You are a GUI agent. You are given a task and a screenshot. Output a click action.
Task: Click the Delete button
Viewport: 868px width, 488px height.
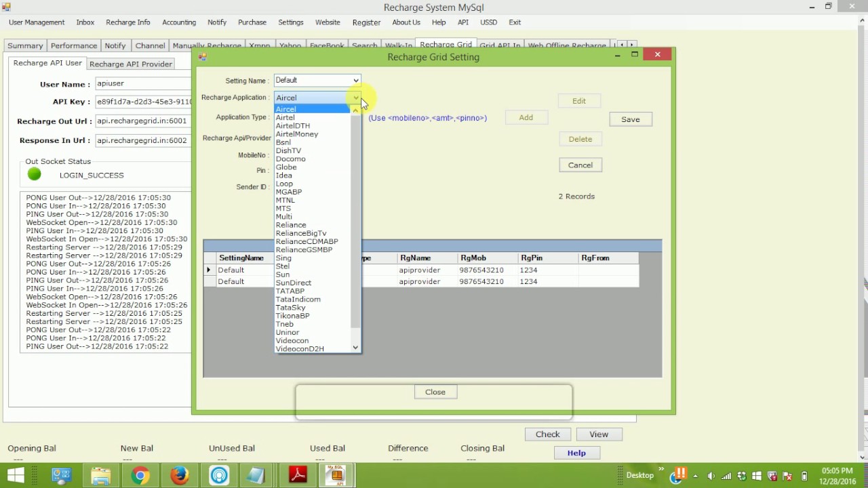click(x=580, y=139)
